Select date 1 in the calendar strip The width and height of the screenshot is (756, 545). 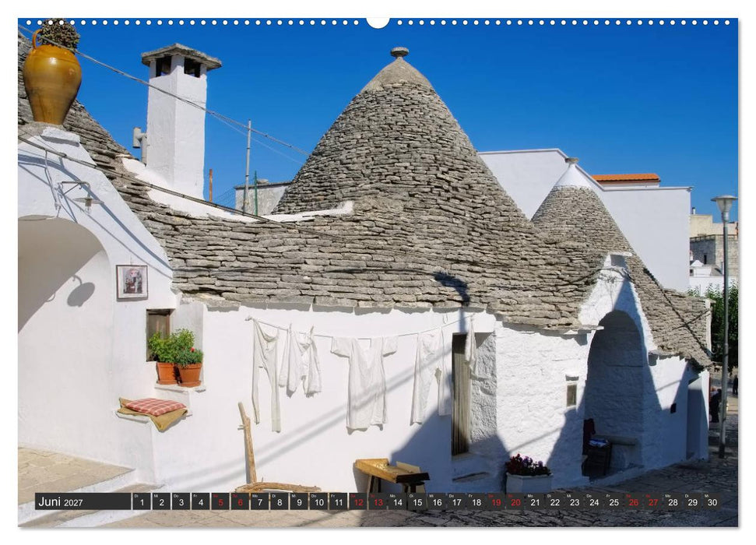(141, 501)
